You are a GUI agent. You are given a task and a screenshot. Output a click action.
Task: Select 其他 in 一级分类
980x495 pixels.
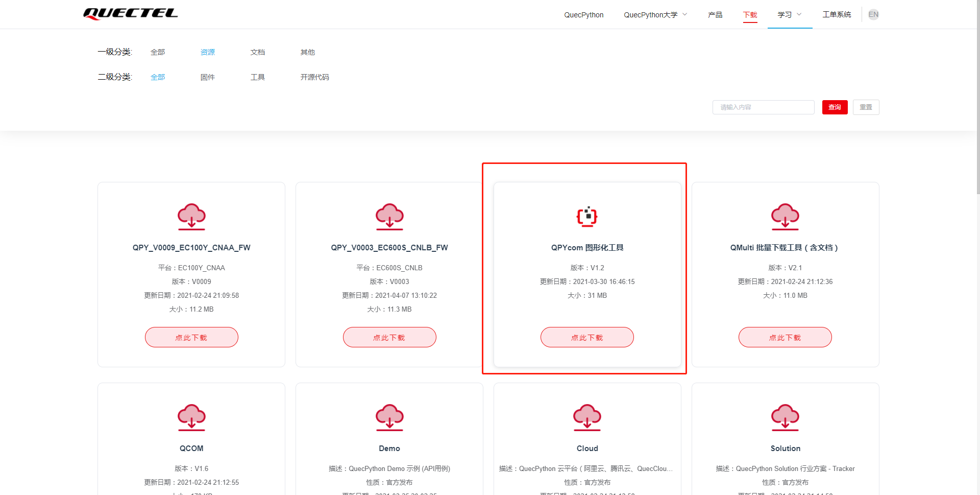coord(308,52)
